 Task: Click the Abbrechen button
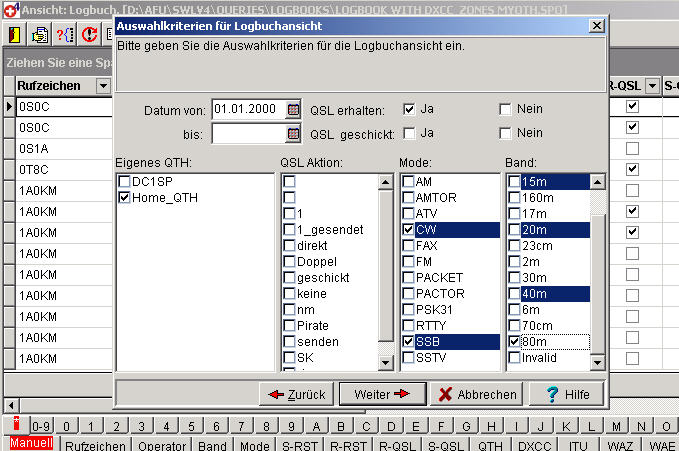click(x=479, y=394)
